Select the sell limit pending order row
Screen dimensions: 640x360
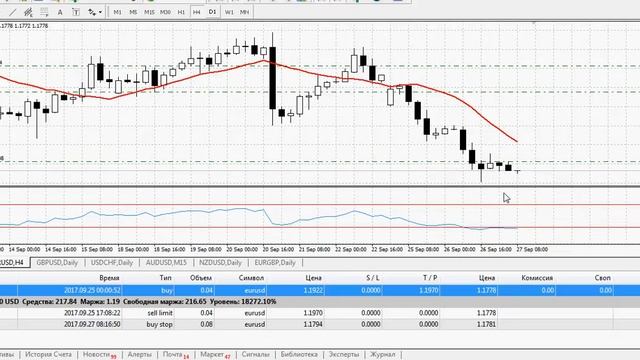[320, 313]
